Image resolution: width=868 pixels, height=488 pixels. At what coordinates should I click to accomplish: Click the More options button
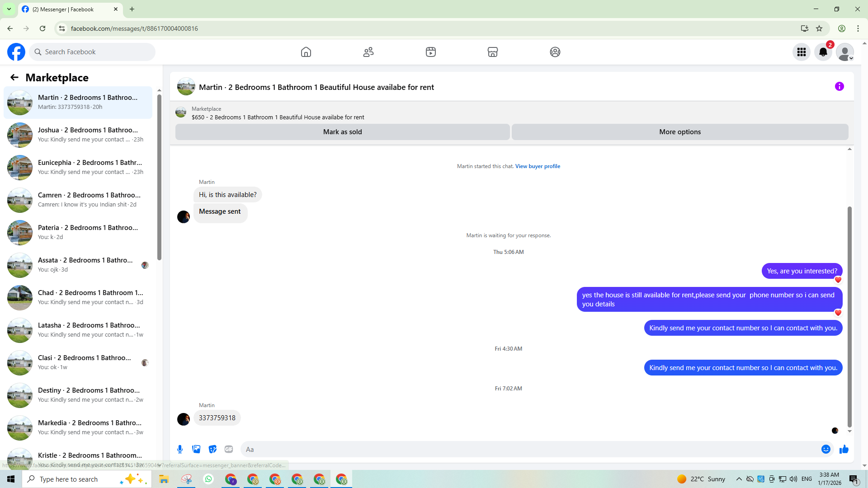(679, 132)
